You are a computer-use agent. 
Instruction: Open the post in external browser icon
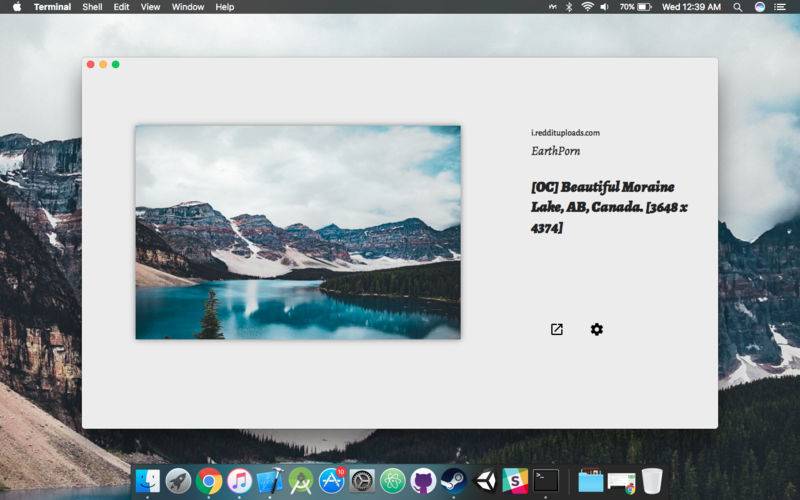557,329
